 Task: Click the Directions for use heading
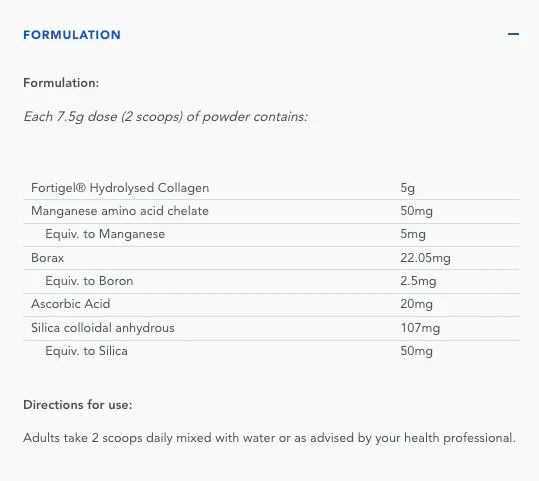[x=78, y=405]
